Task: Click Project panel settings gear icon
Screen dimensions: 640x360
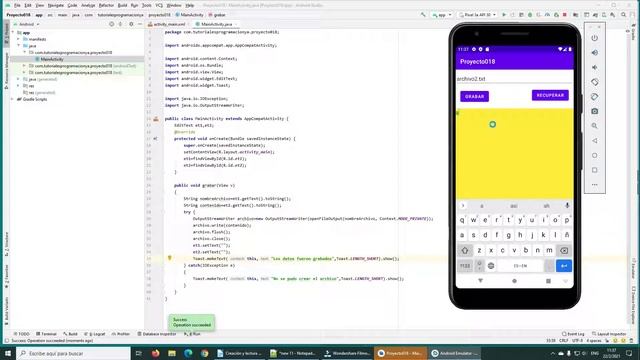Action: pyautogui.click(x=131, y=24)
